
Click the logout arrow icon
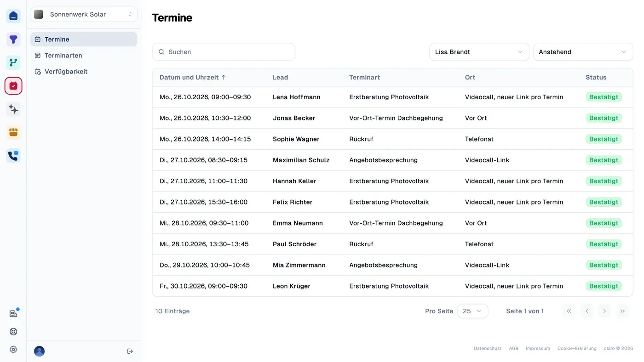point(130,351)
